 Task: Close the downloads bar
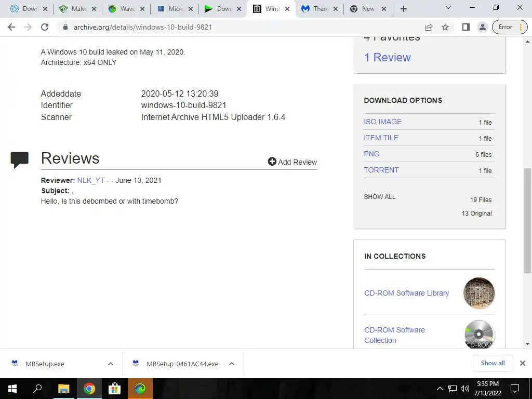point(523,363)
